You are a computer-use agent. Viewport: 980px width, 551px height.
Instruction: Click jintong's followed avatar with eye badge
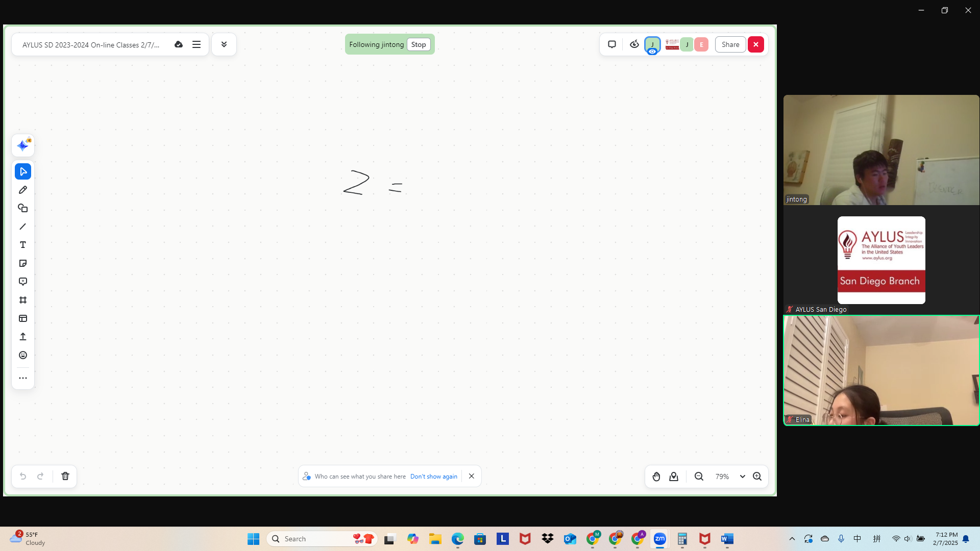pyautogui.click(x=652, y=45)
